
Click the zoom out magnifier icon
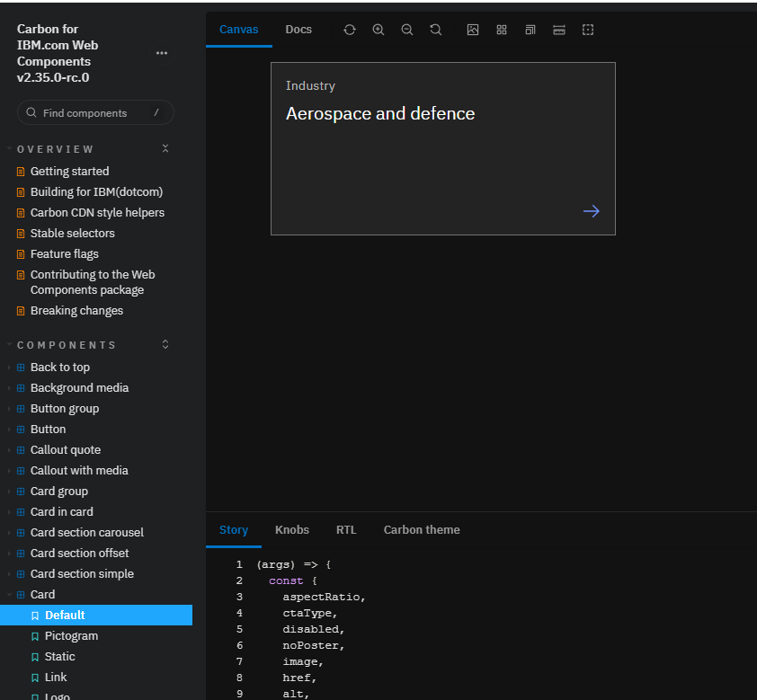pyautogui.click(x=407, y=30)
